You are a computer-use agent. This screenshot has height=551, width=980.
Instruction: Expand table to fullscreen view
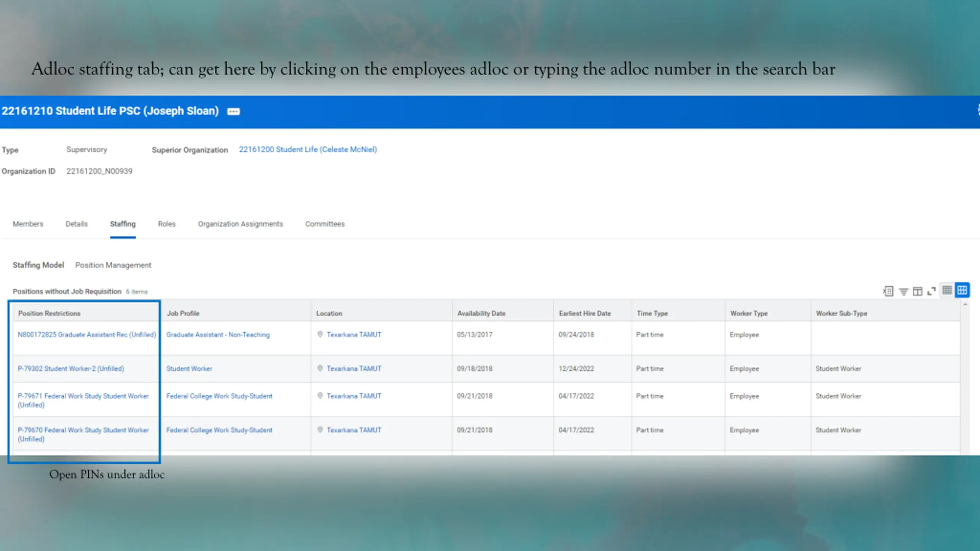931,291
